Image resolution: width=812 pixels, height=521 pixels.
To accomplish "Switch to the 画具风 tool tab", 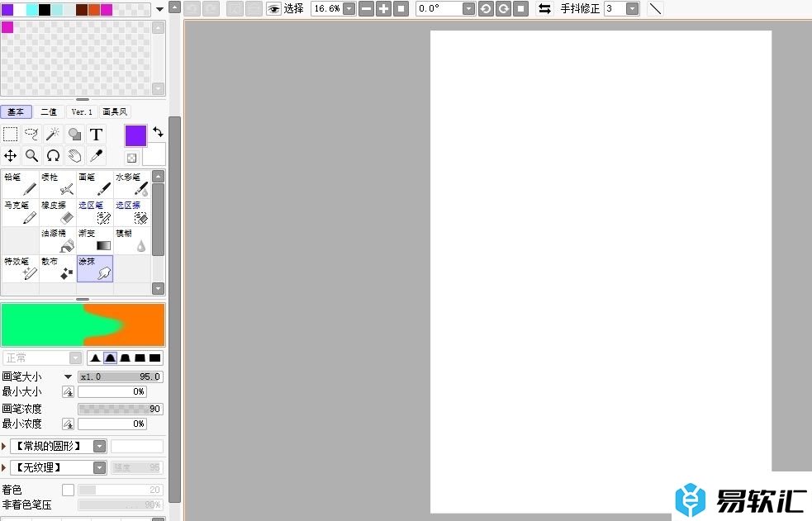I will tap(115, 111).
